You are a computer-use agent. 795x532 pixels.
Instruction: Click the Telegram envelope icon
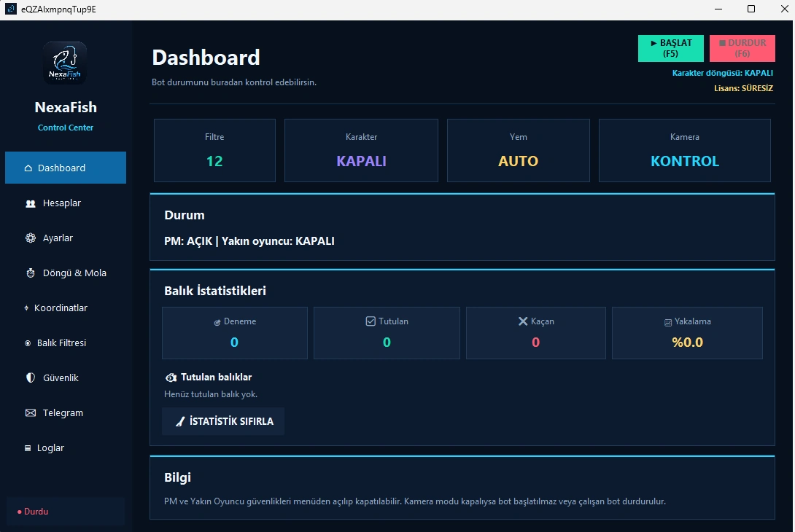click(31, 413)
